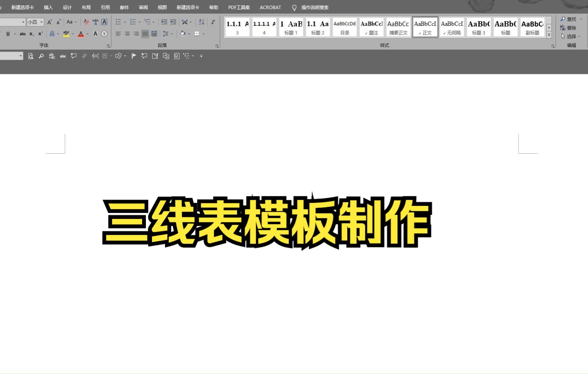
Task: Apply yellow text highlight color
Action: click(x=66, y=33)
